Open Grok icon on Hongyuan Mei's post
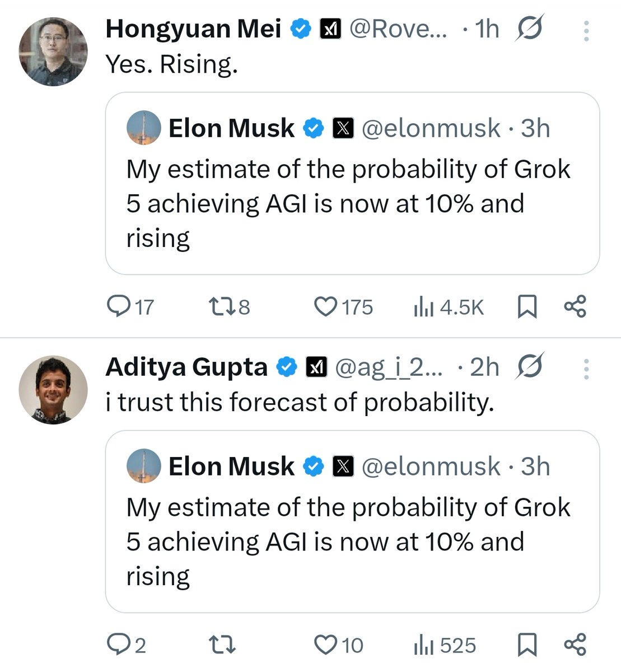Viewport: 621px width, 672px height. (529, 29)
